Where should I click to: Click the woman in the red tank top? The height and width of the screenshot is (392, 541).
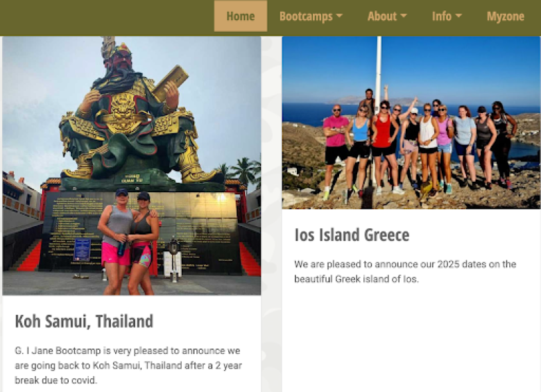384,146
